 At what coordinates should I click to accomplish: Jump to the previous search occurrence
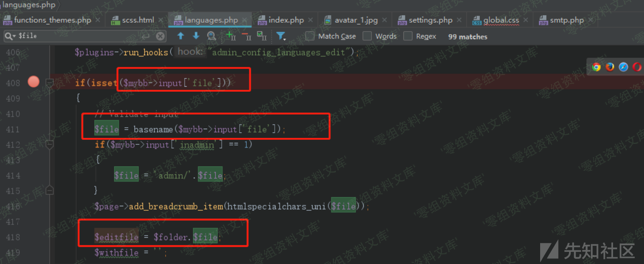(x=181, y=36)
